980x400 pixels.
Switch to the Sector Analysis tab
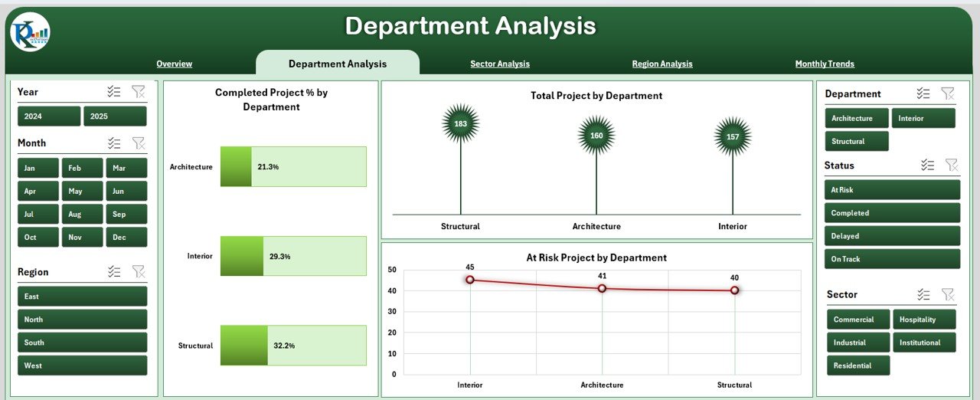pyautogui.click(x=500, y=64)
